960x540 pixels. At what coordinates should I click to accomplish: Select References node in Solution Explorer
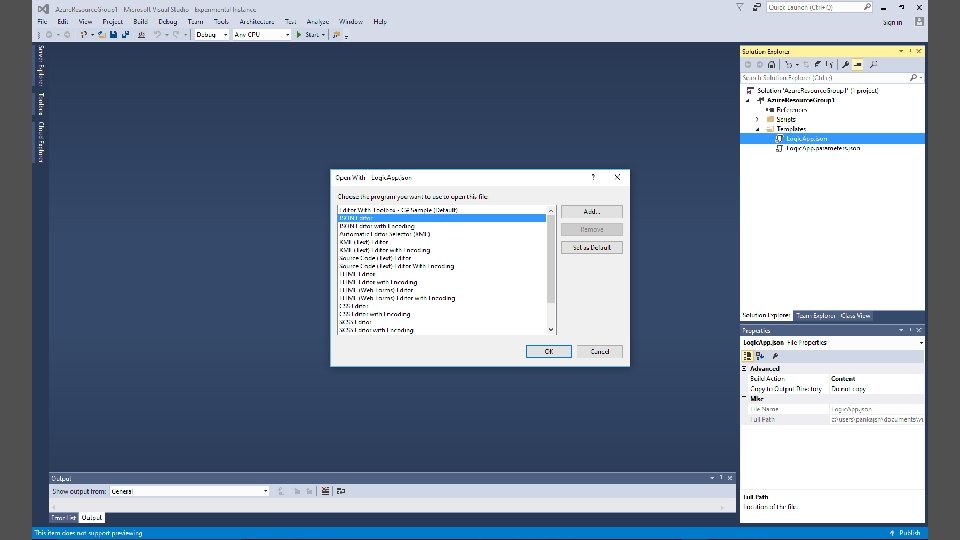click(792, 110)
